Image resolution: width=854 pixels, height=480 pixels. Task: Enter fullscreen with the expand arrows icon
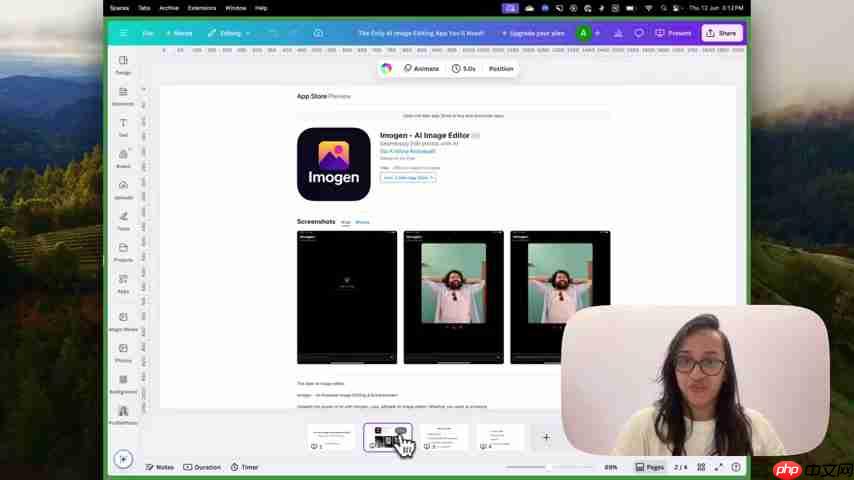coord(719,467)
